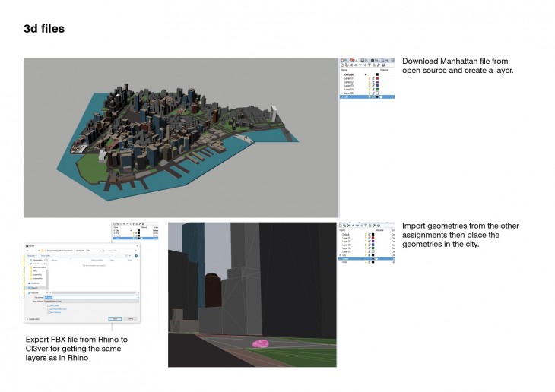Click the File name field in Export dialog
The image size is (555, 392).
(91, 297)
